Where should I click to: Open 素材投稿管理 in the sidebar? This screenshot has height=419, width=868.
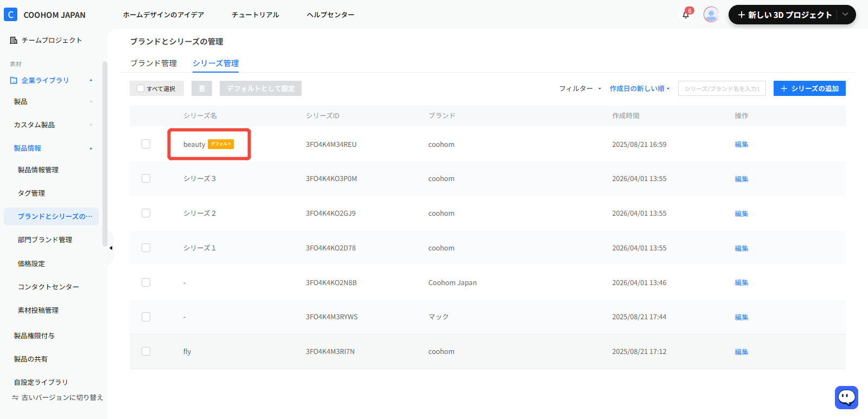coord(38,310)
